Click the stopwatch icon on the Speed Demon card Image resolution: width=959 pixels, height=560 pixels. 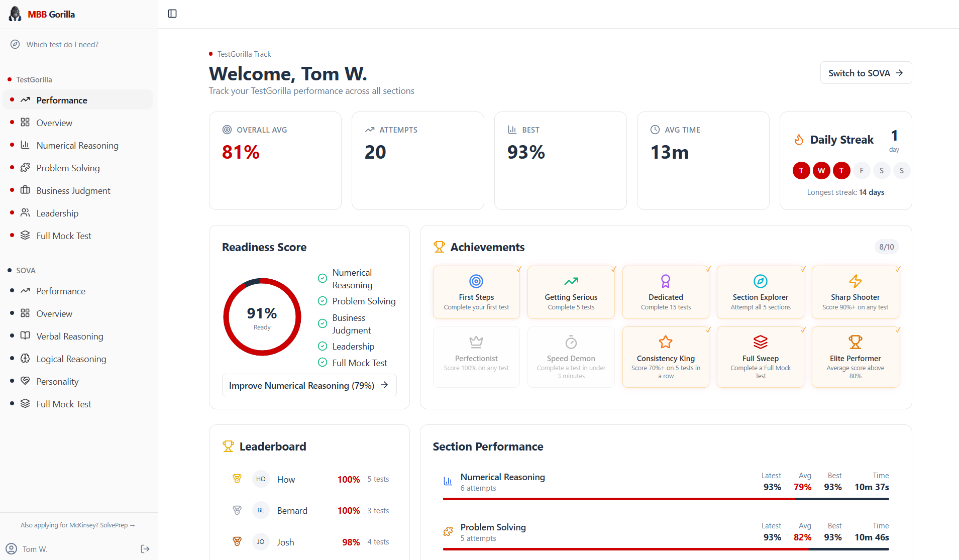[571, 342]
